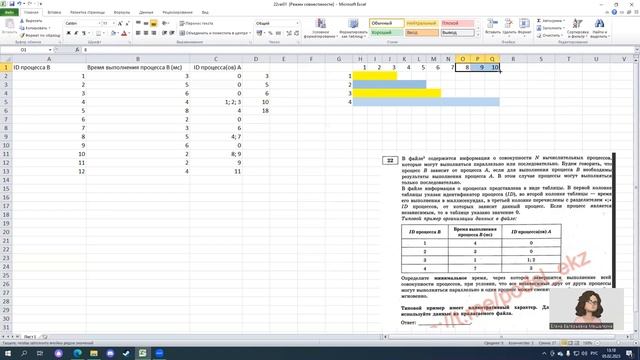Toggle the highlighted bottom align button
Screen dimensions: 640x360
153,23
